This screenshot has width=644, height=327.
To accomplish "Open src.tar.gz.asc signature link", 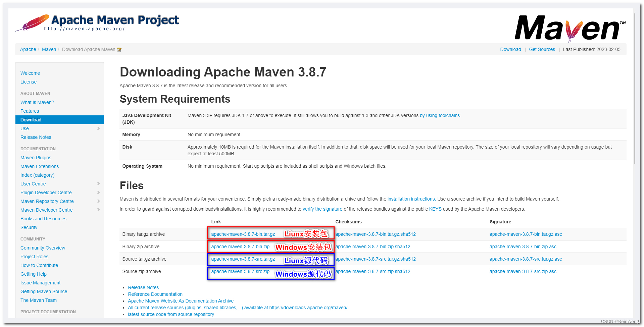I will point(526,259).
